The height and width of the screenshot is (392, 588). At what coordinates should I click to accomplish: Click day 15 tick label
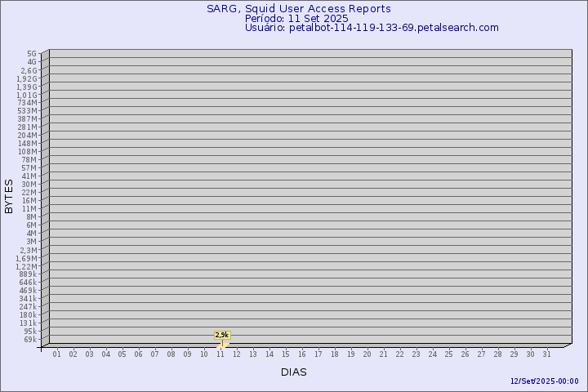point(285,354)
